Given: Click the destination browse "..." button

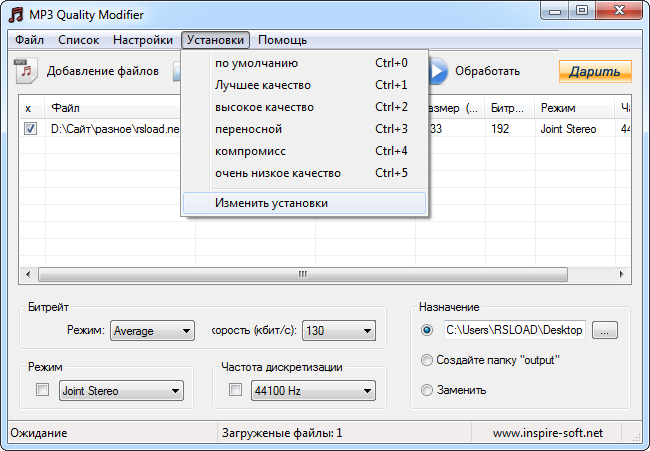Looking at the screenshot, I should (606, 329).
